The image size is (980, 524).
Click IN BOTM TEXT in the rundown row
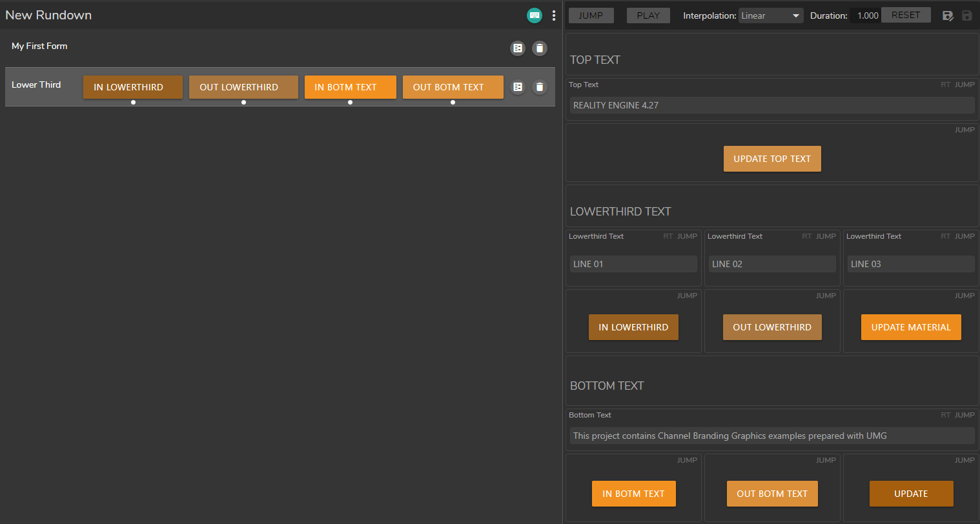(350, 87)
